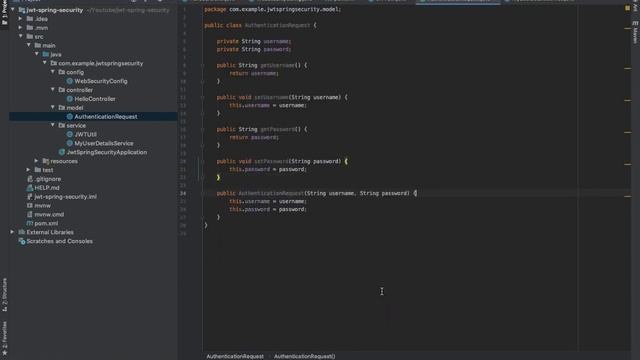
Task: Collapse the jwt-spring-security project root
Action: tap(13, 9)
